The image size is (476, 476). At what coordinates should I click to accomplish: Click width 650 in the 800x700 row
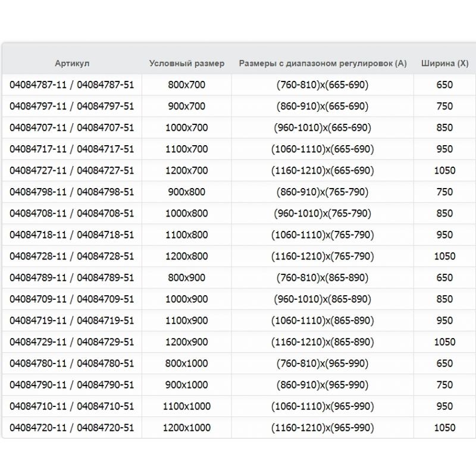tap(444, 84)
